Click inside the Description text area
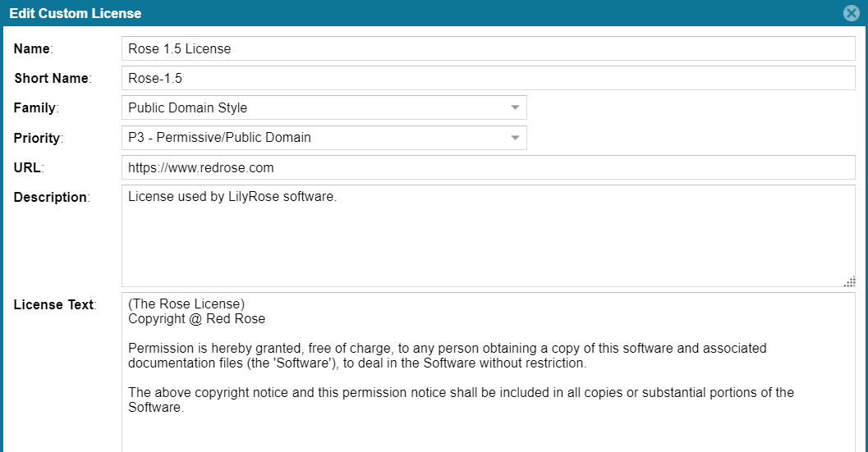 488,236
